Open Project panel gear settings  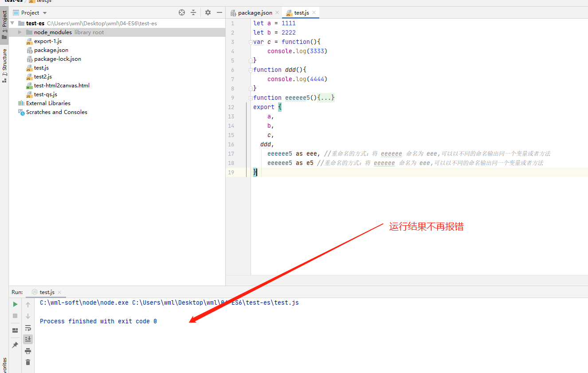pos(208,12)
